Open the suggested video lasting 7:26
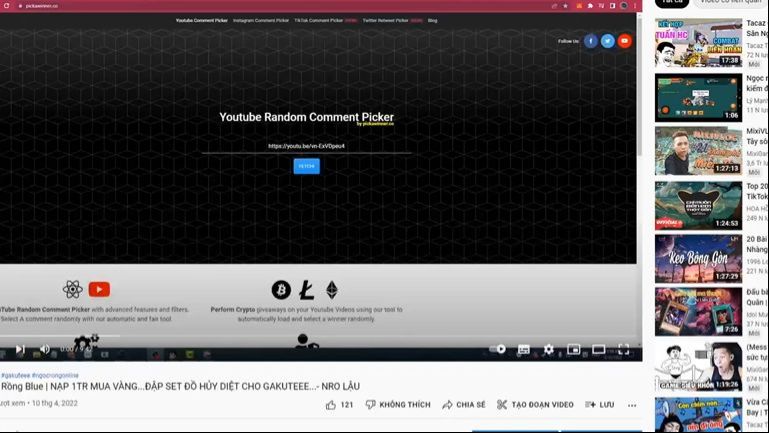 point(698,312)
